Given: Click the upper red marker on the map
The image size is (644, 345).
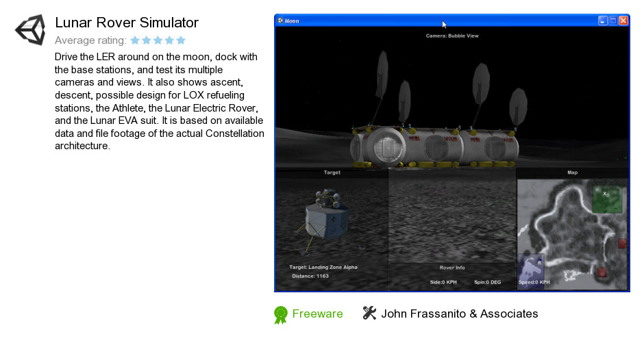Looking at the screenshot, I should point(622,243).
